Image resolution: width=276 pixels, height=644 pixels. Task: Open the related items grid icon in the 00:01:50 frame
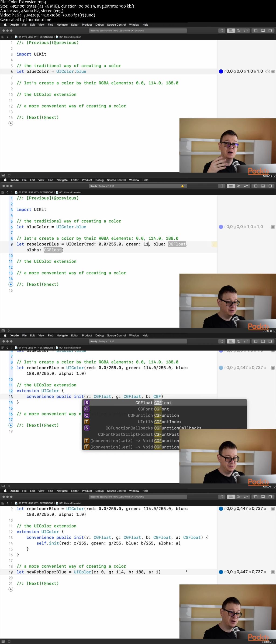click(x=3, y=37)
